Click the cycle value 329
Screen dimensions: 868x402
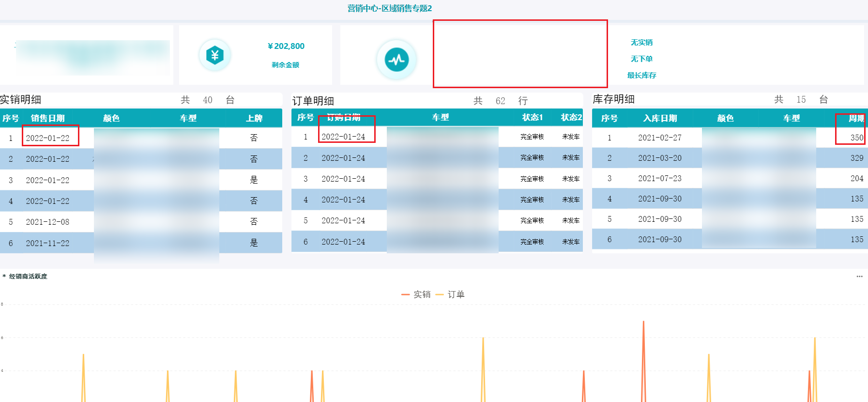point(857,158)
